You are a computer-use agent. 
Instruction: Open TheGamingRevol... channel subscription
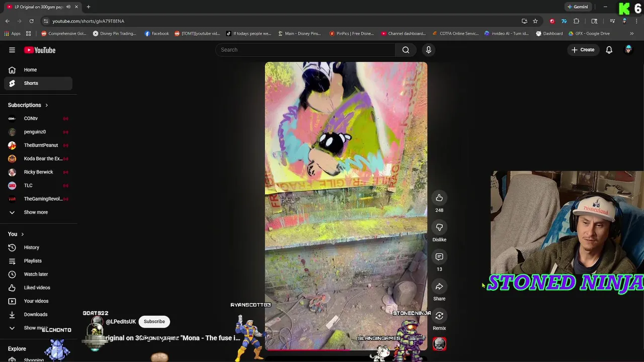[x=38, y=199]
